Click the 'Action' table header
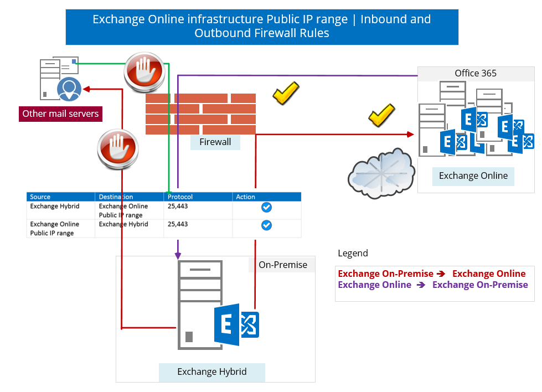This screenshot has height=392, width=542. pos(245,197)
